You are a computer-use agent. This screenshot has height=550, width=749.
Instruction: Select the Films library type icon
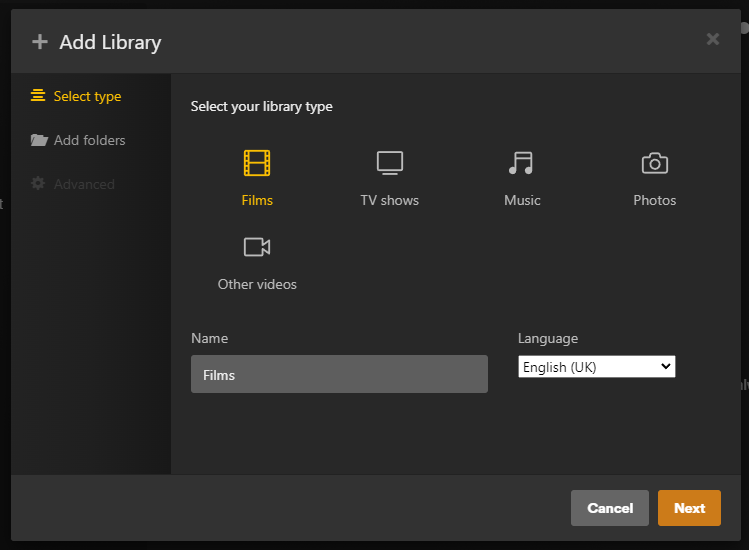[x=257, y=163]
